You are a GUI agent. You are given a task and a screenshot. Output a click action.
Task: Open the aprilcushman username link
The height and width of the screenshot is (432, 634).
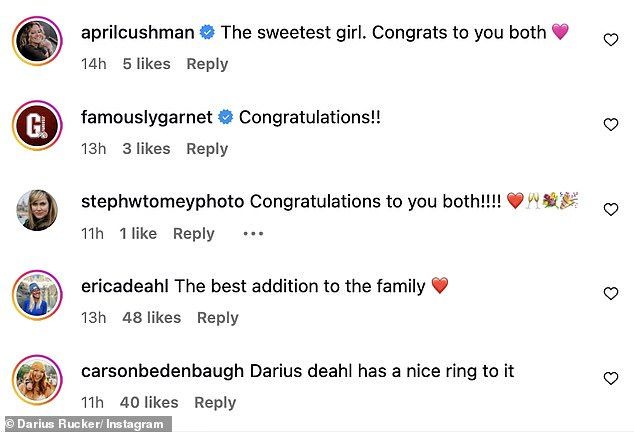coord(137,32)
